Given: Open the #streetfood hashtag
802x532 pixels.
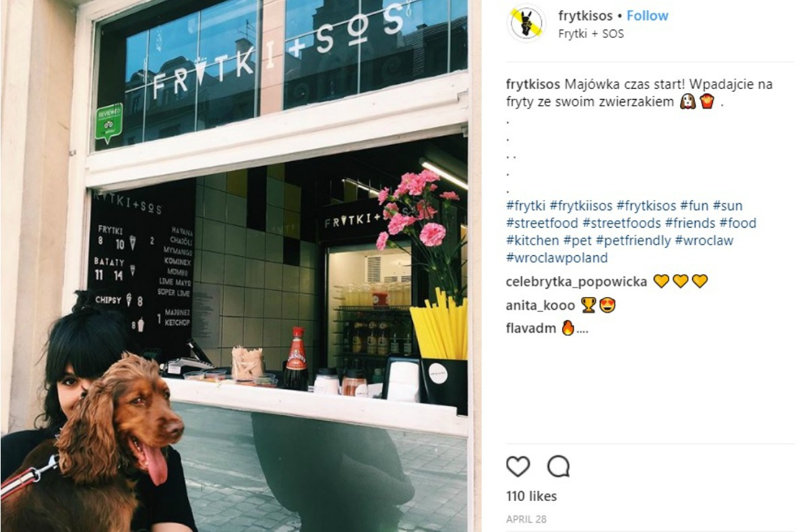Looking at the screenshot, I should [542, 223].
